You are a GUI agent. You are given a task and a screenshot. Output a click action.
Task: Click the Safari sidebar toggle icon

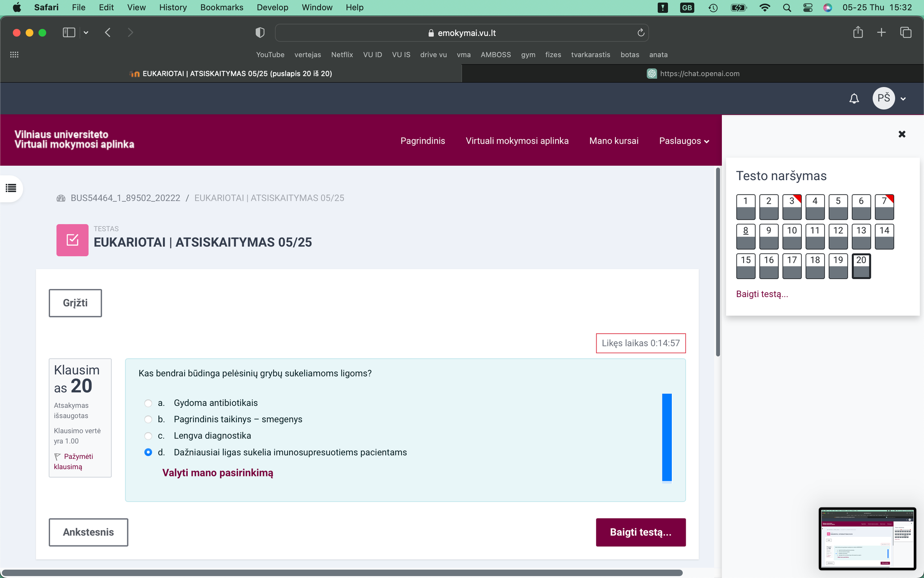pyautogui.click(x=69, y=33)
